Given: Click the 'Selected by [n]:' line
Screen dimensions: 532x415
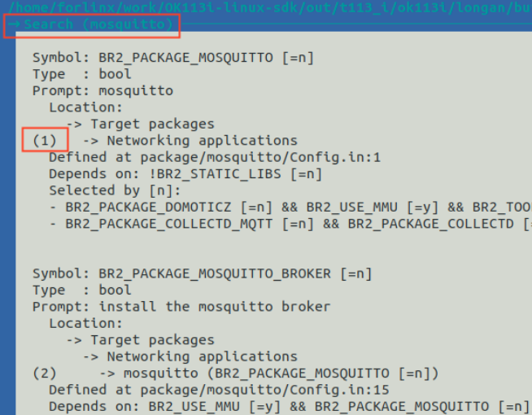Looking at the screenshot, I should 115,190.
